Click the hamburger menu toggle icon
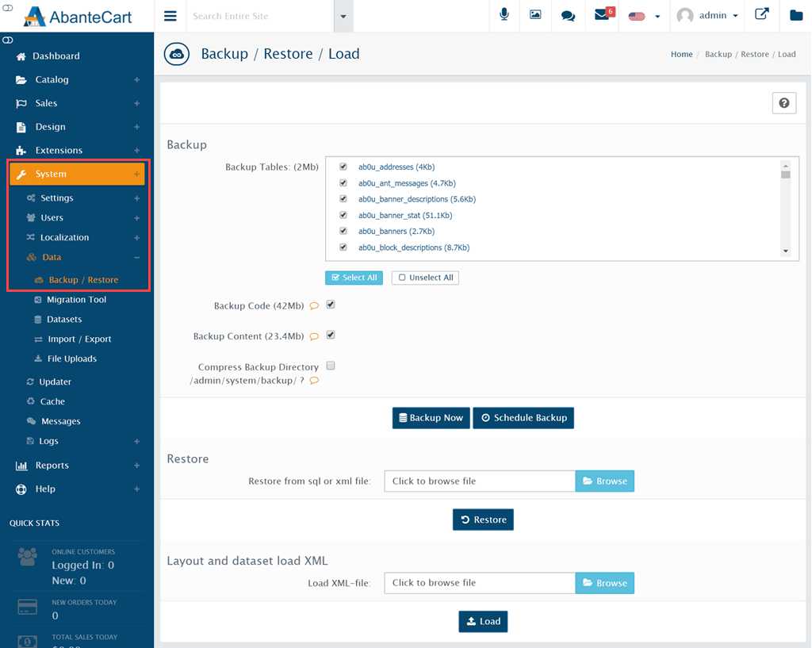This screenshot has height=648, width=812. click(170, 16)
